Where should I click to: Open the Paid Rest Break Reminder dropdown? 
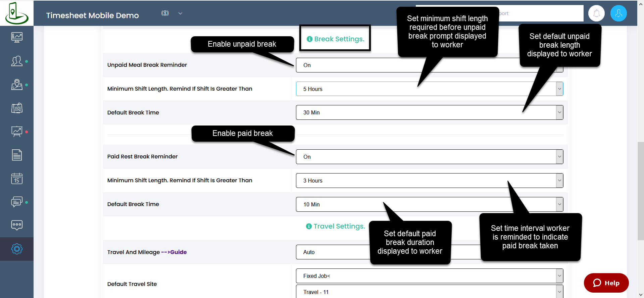(x=429, y=157)
